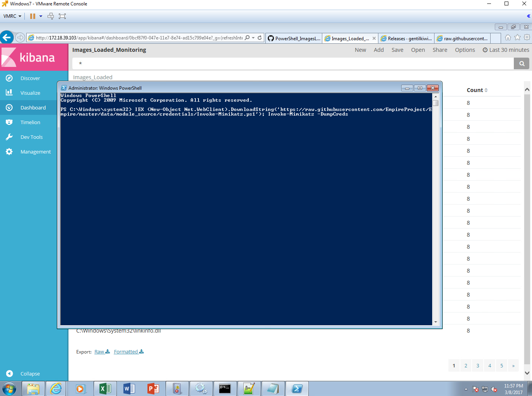Click the dashboard panel scrollbar down arrow

pyautogui.click(x=527, y=373)
